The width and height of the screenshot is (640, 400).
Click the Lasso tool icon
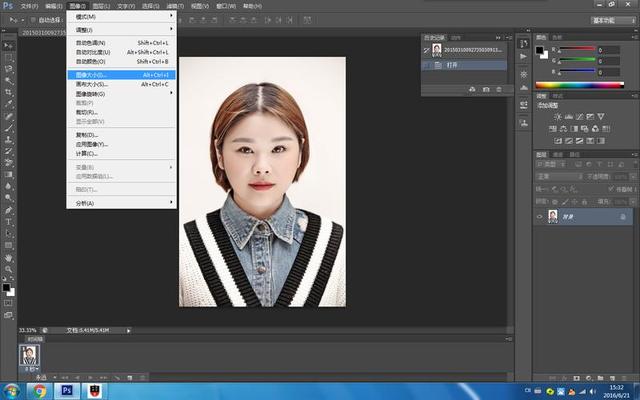[x=8, y=69]
